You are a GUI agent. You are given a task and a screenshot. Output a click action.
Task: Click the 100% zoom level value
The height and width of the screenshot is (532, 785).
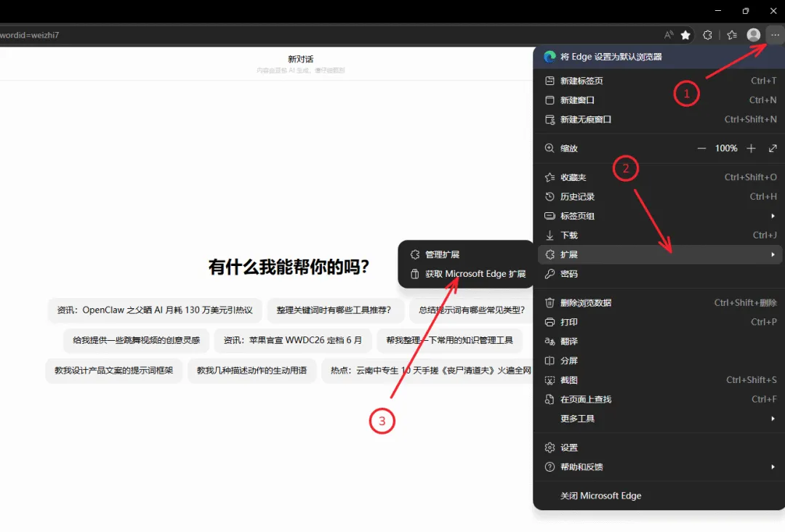click(726, 149)
